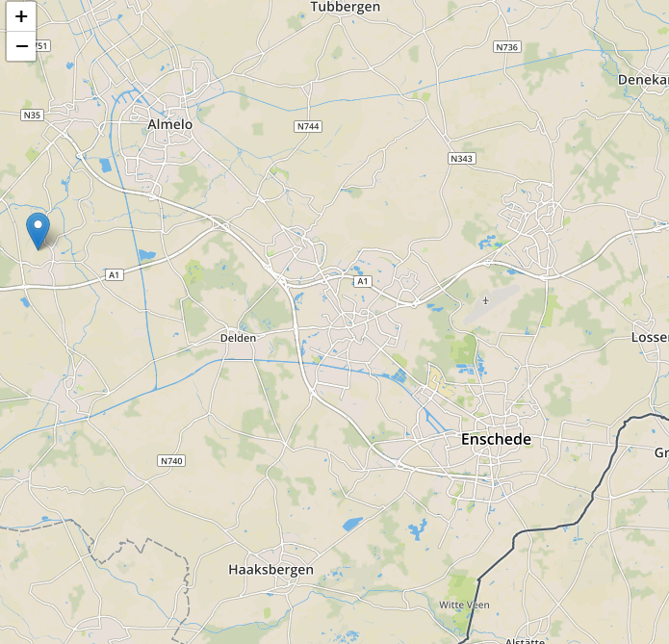Click the Losser town label
Image resolution: width=669 pixels, height=644 pixels.
point(650,338)
